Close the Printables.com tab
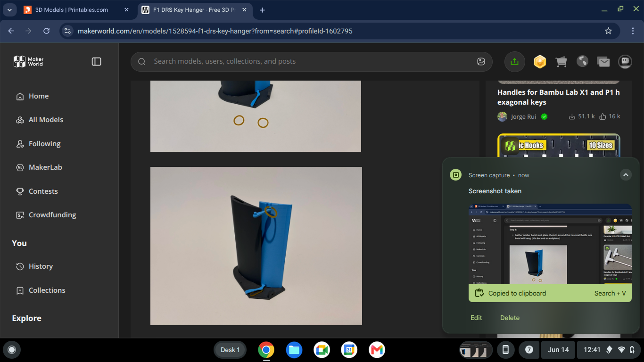644x362 pixels. [126, 10]
